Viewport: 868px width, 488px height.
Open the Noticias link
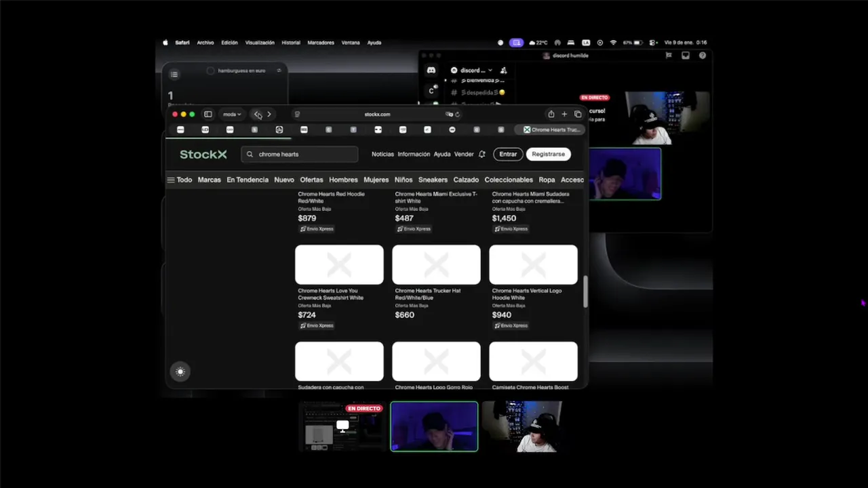click(x=382, y=155)
